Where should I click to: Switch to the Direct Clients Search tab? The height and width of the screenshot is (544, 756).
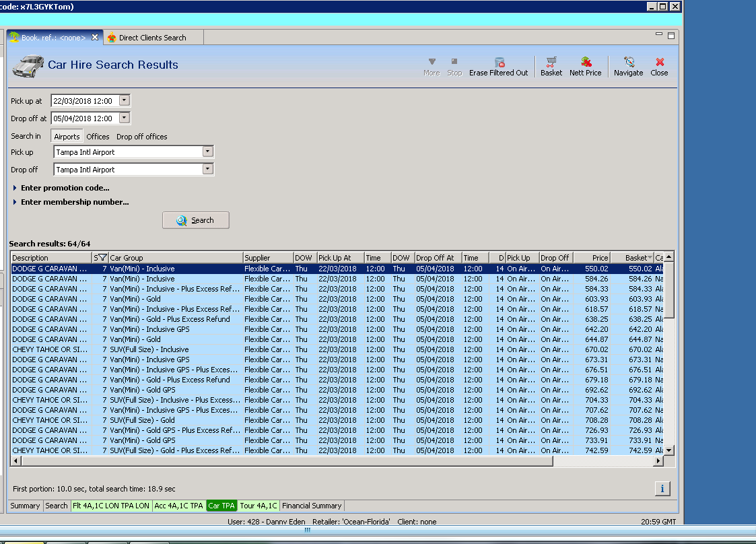click(151, 38)
